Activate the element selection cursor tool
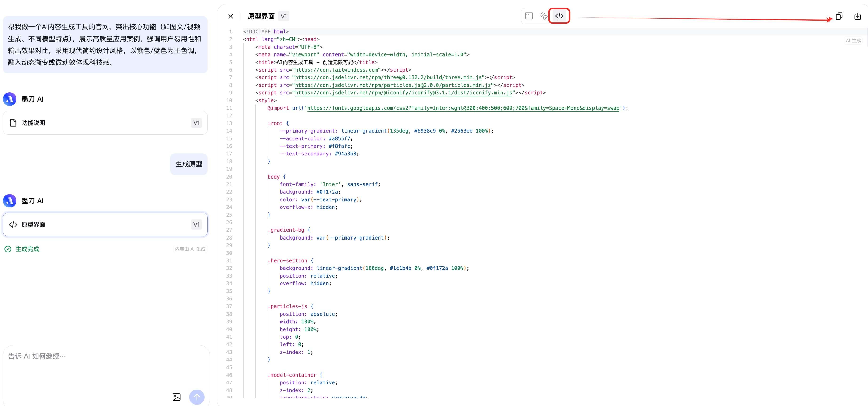The image size is (868, 406). [x=543, y=16]
